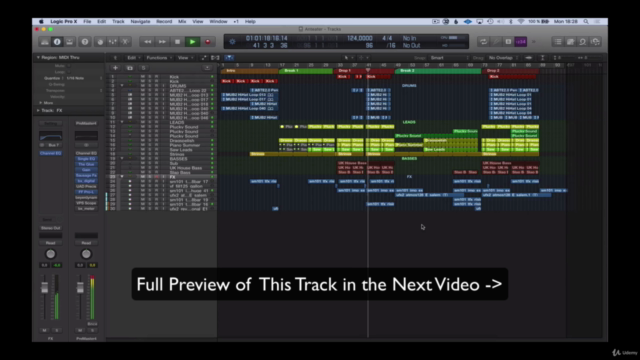Open macOS Spotlight search icon
The height and width of the screenshot is (360, 640).
(586, 22)
